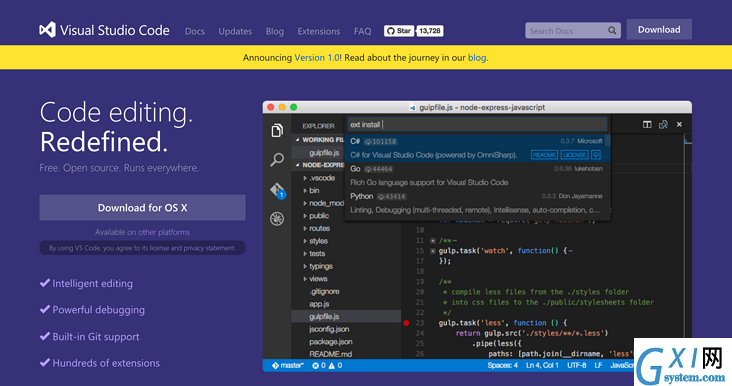The width and height of the screenshot is (732, 386).
Task: Click the ext install command input box
Action: click(x=478, y=125)
